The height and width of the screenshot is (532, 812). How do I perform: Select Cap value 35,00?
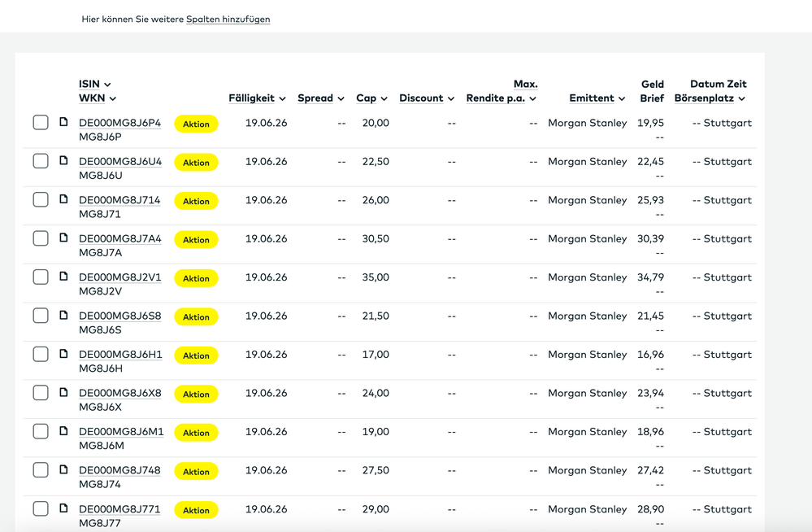click(x=376, y=277)
